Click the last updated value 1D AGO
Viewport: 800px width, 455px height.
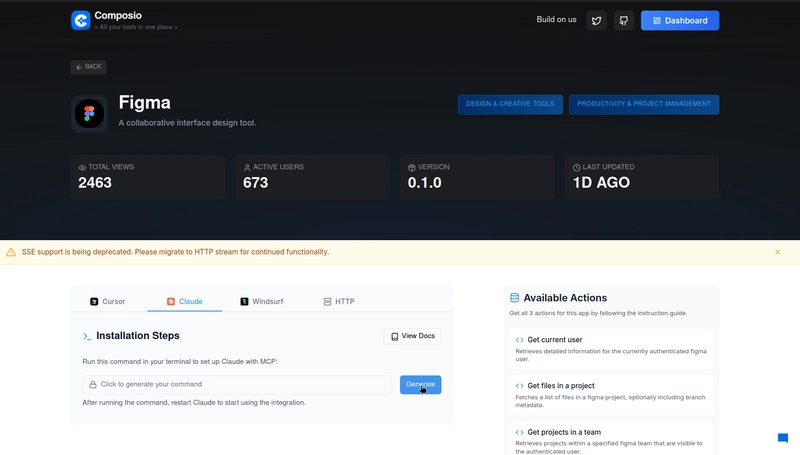(x=602, y=183)
